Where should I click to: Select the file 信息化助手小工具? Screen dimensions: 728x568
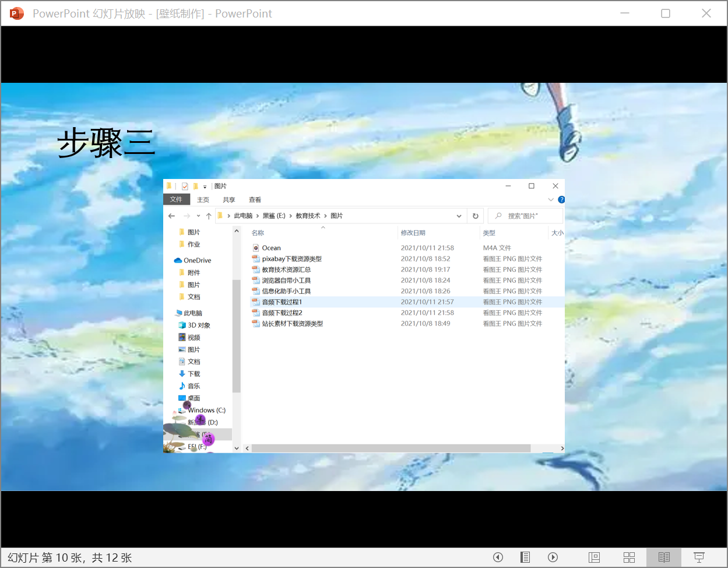[x=286, y=292]
